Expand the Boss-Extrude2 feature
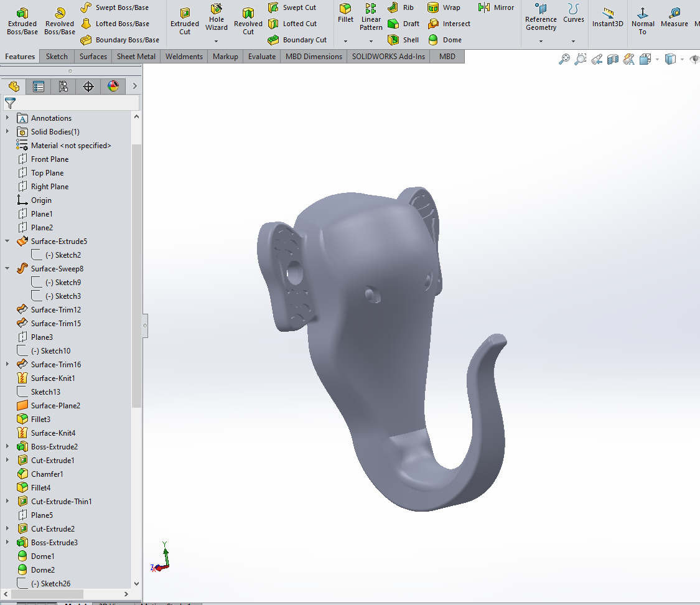Screen dimensions: 700x605 click(x=7, y=446)
